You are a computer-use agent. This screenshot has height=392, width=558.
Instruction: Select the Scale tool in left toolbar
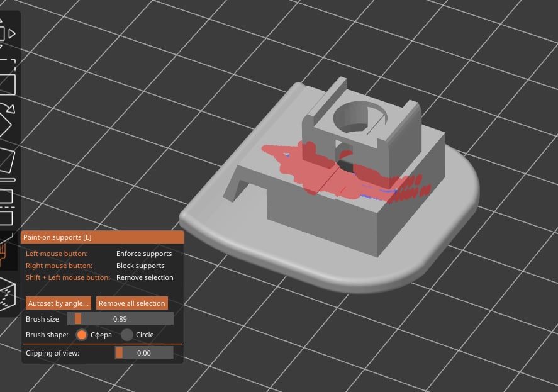pos(6,77)
